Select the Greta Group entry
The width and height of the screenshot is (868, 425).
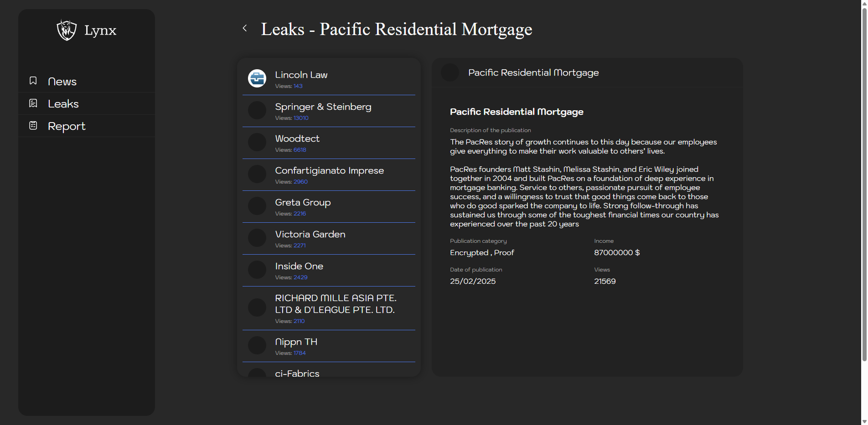pyautogui.click(x=303, y=203)
